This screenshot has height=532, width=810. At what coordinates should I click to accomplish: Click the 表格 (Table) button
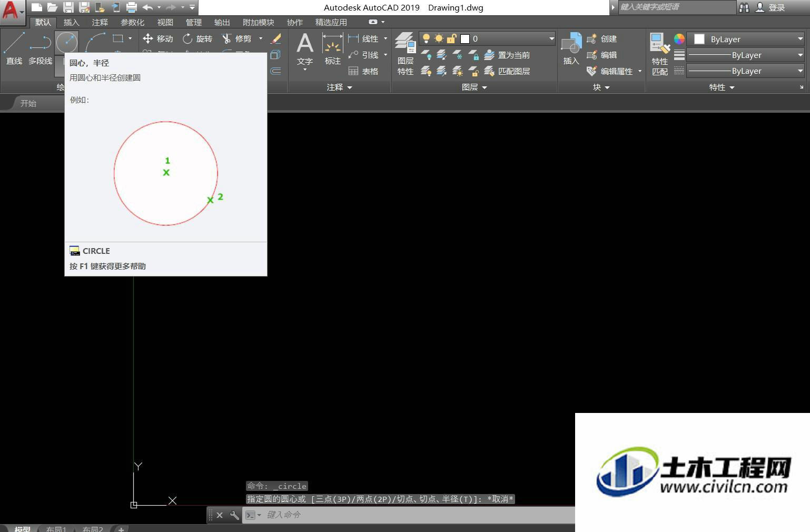pos(363,71)
